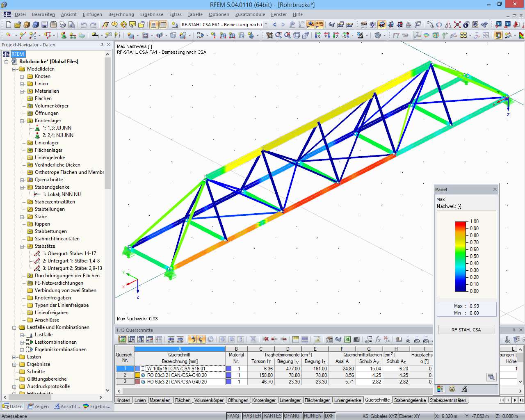The image size is (525, 420).
Task: Toggle the show values x.xx button
Action: click(319, 25)
